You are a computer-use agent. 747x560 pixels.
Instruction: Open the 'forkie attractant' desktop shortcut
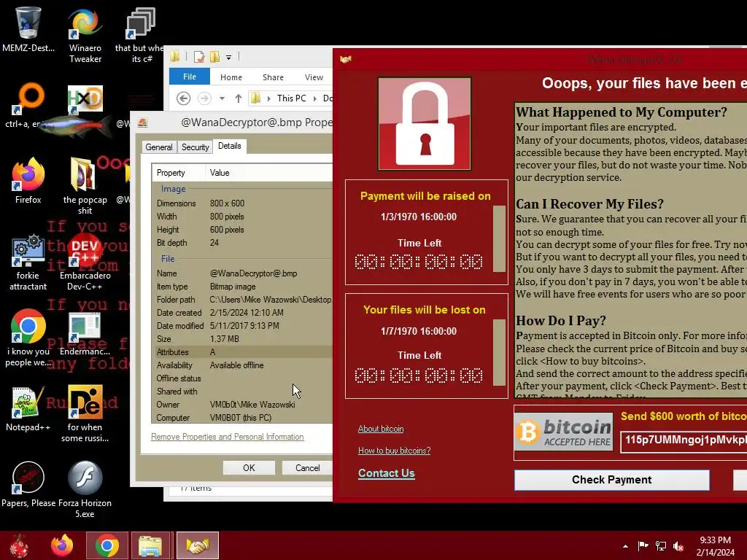tap(28, 262)
